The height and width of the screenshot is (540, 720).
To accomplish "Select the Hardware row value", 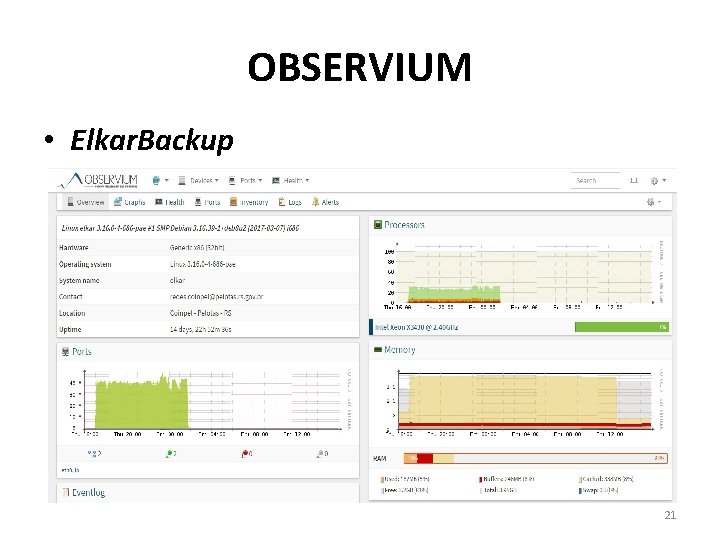I will click(197, 248).
